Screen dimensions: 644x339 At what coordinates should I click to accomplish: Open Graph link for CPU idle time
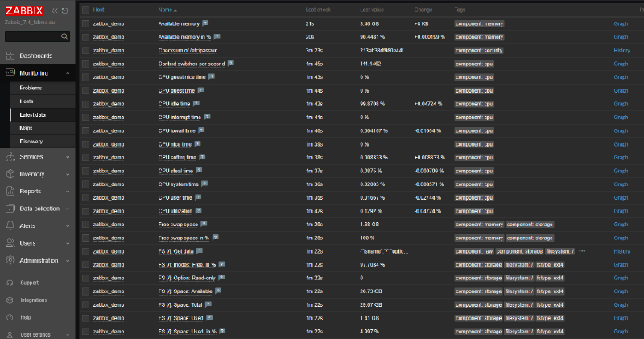pos(621,104)
